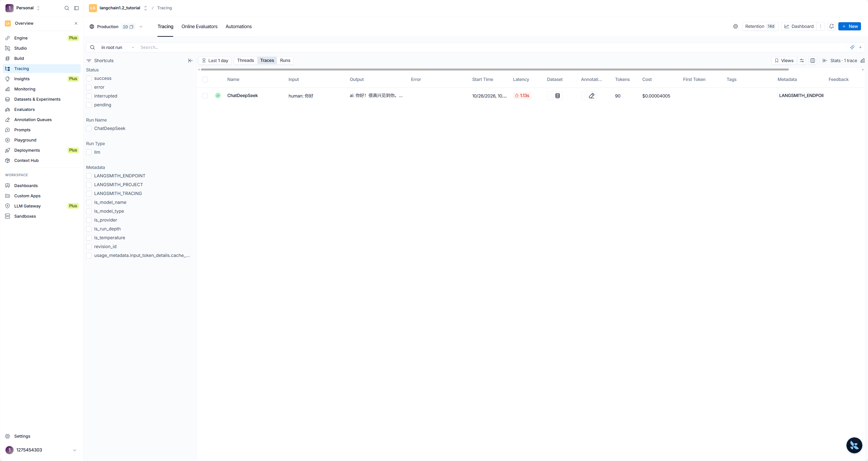This screenshot has width=868, height=461.
Task: Toggle sidebar panel layout icon
Action: pyautogui.click(x=76, y=8)
